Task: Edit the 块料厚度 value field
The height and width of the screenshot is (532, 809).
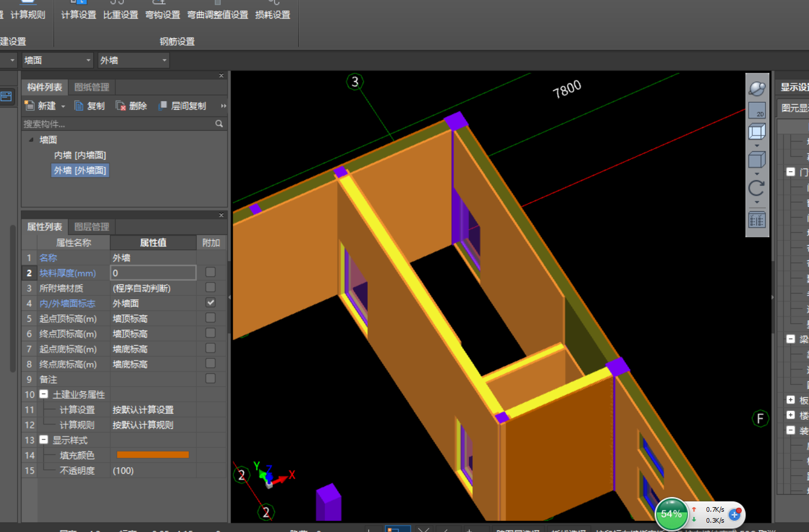Action: click(153, 273)
